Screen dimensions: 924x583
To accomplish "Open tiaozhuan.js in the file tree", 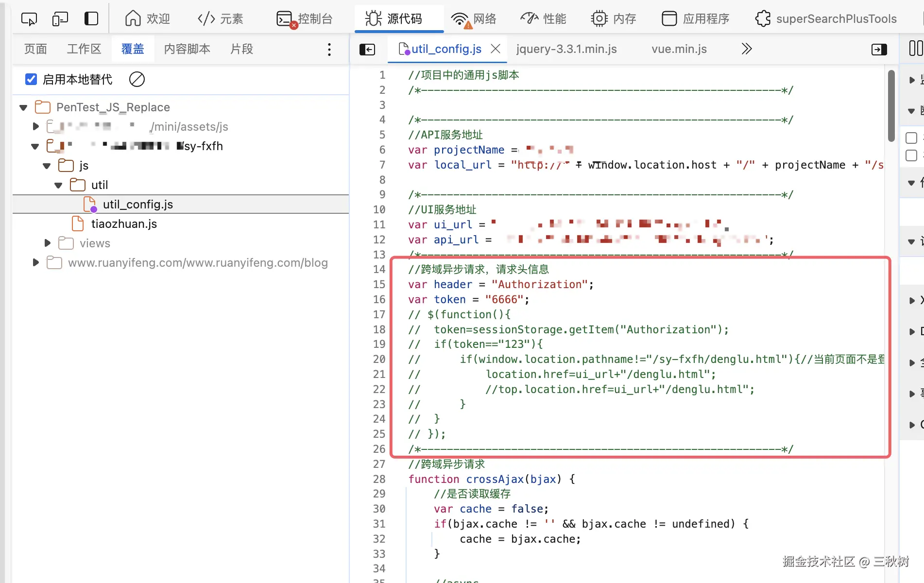I will pos(124,224).
